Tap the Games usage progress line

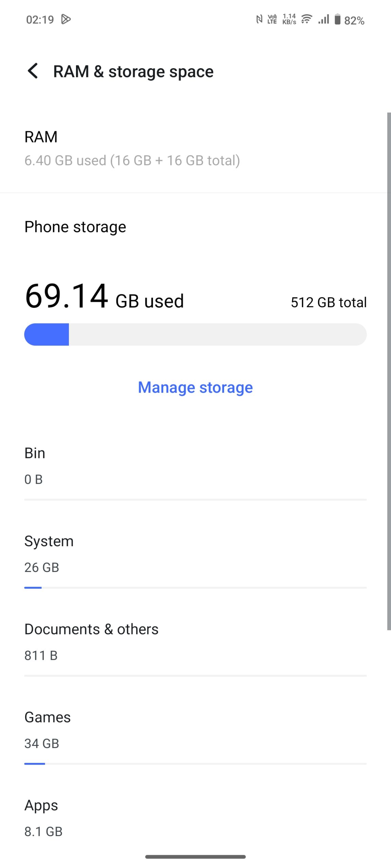pos(195,764)
